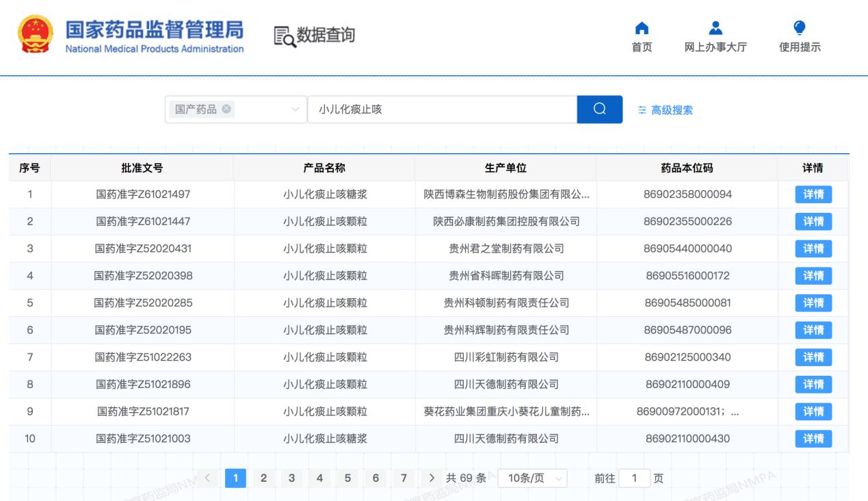Open 详情 for 国药准字Z52020285
Image resolution: width=868 pixels, height=501 pixels.
pyautogui.click(x=813, y=303)
